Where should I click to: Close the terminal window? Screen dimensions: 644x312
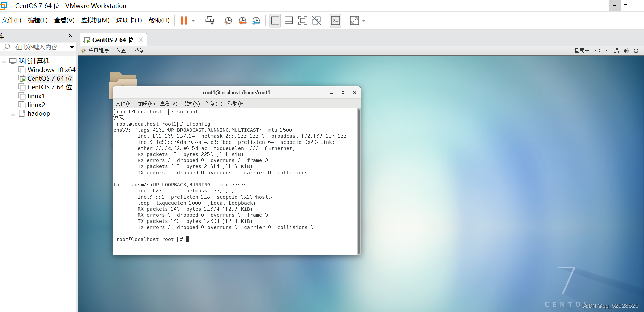[x=355, y=93]
